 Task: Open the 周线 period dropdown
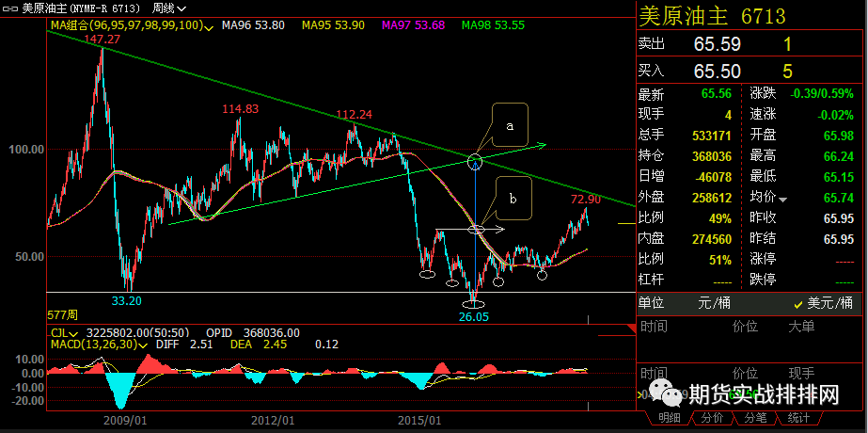[169, 8]
